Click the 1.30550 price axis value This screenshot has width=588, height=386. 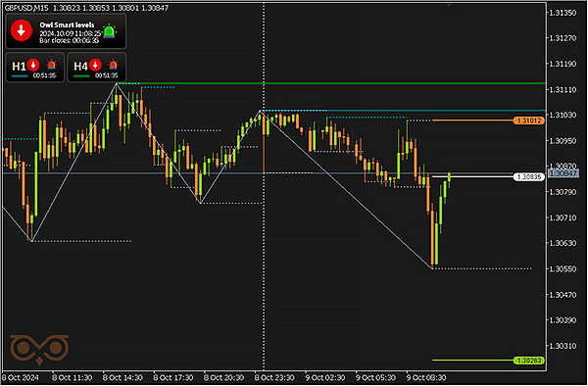coord(563,269)
